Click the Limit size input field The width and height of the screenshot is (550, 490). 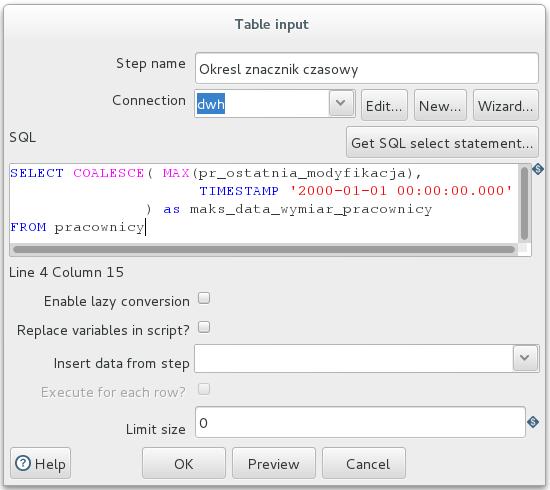pyautogui.click(x=360, y=422)
